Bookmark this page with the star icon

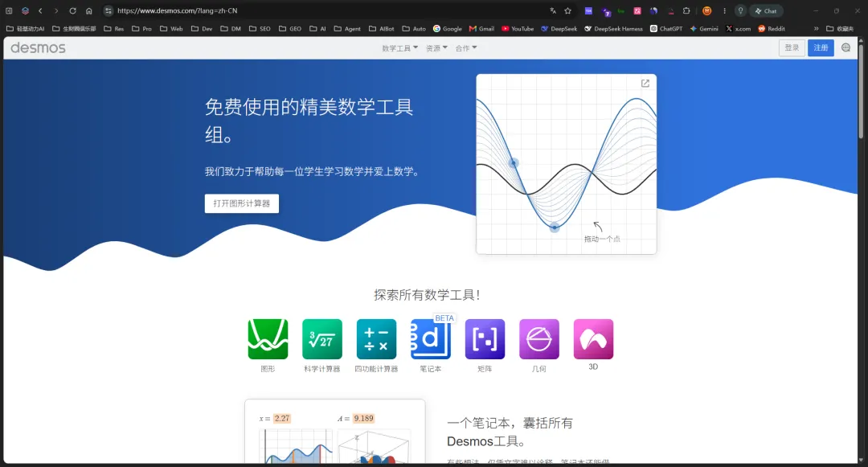(x=568, y=10)
